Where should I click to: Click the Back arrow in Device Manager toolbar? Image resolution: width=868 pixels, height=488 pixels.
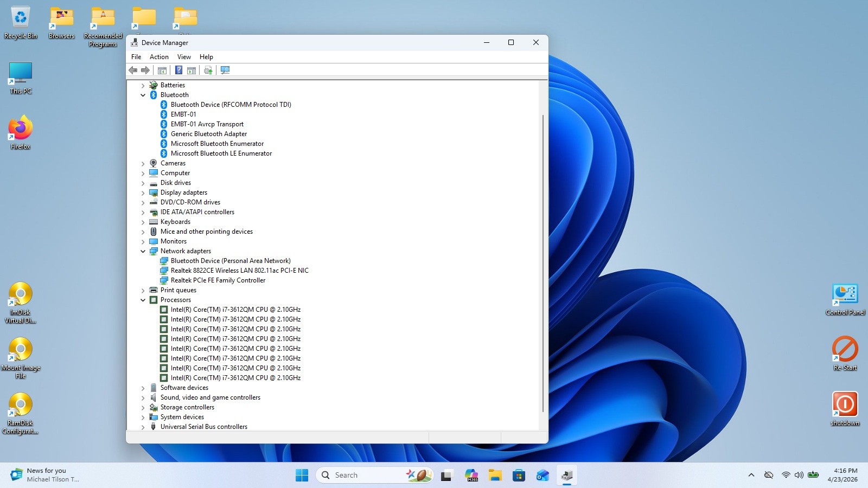[x=133, y=70]
